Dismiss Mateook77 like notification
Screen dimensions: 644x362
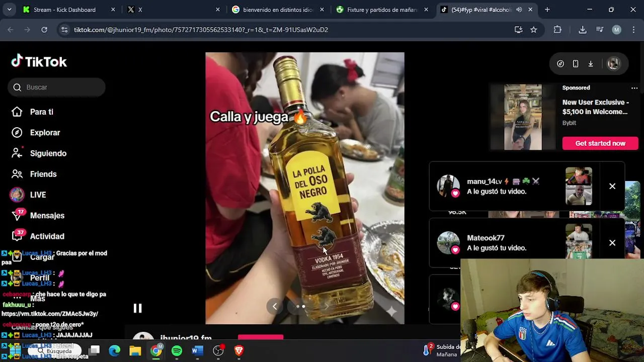[612, 243]
